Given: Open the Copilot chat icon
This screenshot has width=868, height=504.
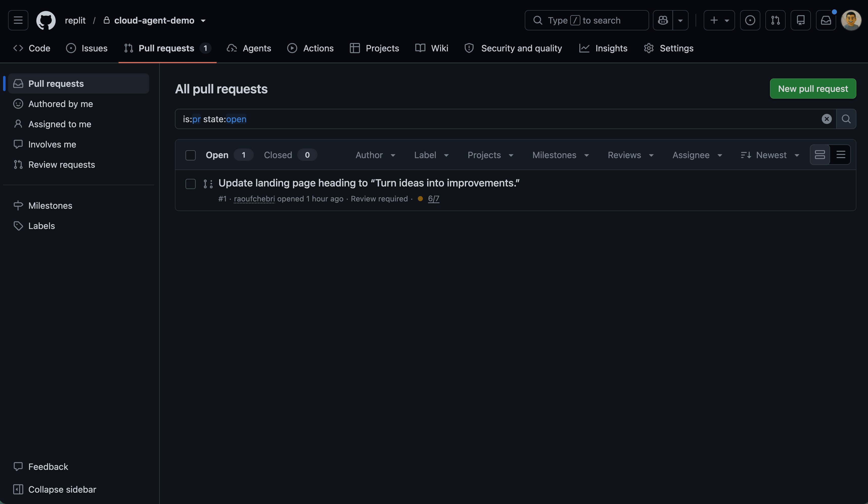Looking at the screenshot, I should (663, 20).
